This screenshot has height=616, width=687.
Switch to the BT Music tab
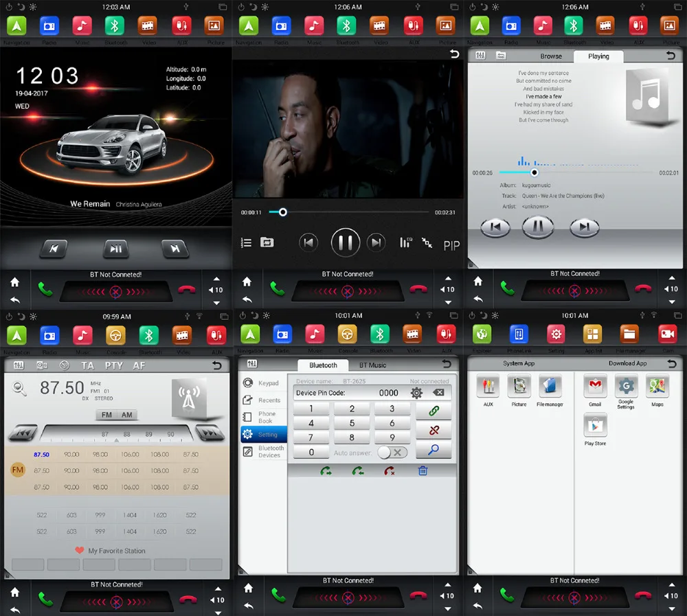point(373,365)
